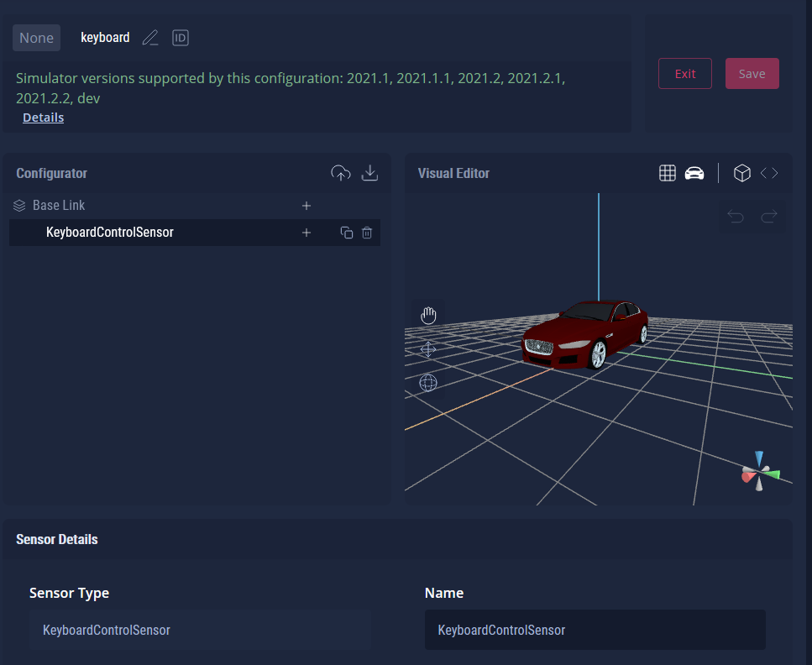Open code view with angle brackets icon
Viewport: 812px width, 665px height.
[769, 173]
